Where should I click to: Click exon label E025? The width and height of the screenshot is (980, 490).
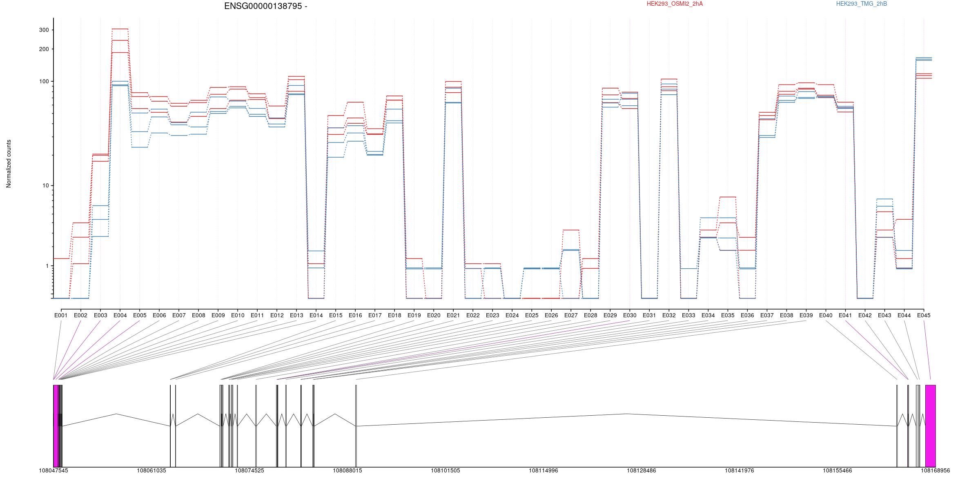pos(532,315)
